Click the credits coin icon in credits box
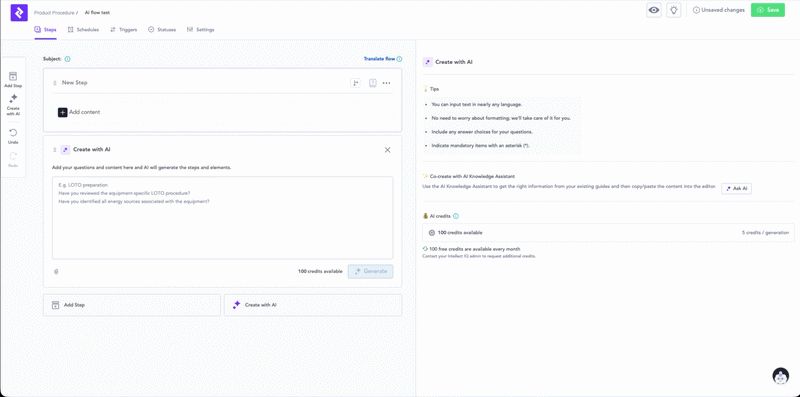Image resolution: width=800 pixels, height=397 pixels. [432, 233]
